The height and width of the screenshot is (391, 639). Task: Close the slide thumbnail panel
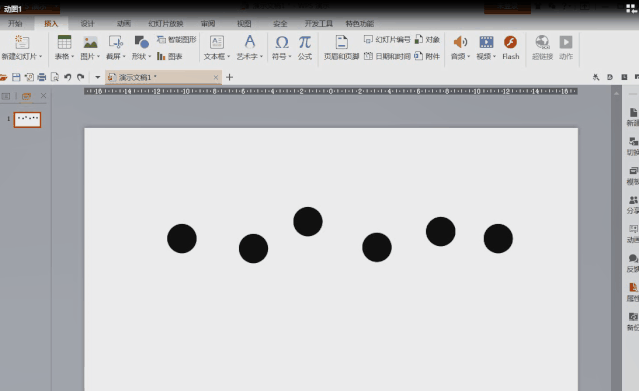43,96
